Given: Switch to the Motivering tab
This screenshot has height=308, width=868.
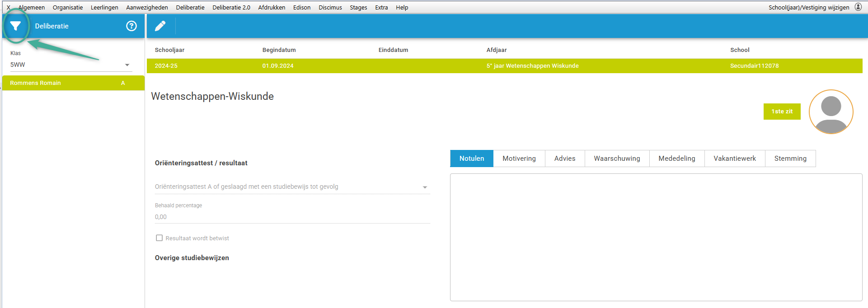Looking at the screenshot, I should (519, 159).
